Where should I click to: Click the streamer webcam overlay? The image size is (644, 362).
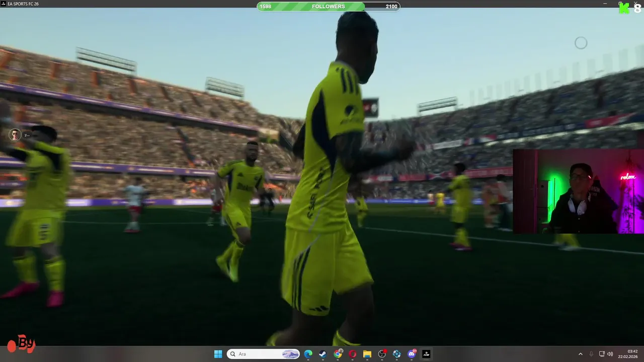[578, 191]
